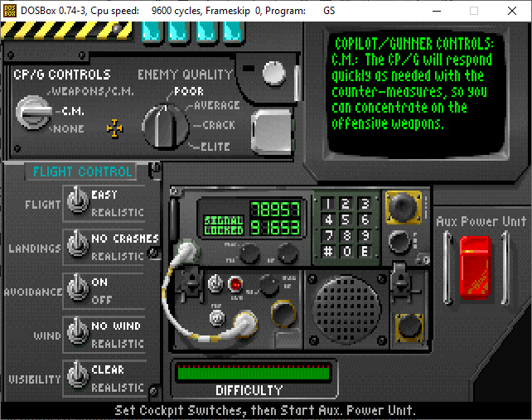Select ELITE enemy quality

click(215, 147)
